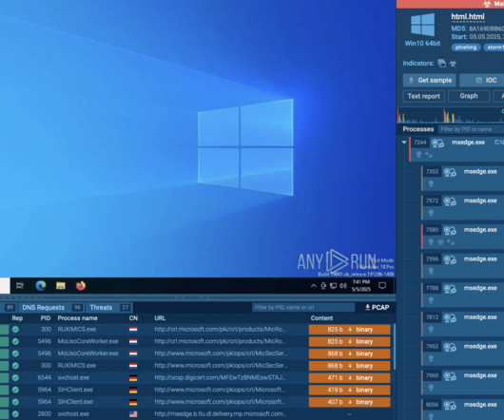Click the biohazard icon under process 7580

coord(440,242)
